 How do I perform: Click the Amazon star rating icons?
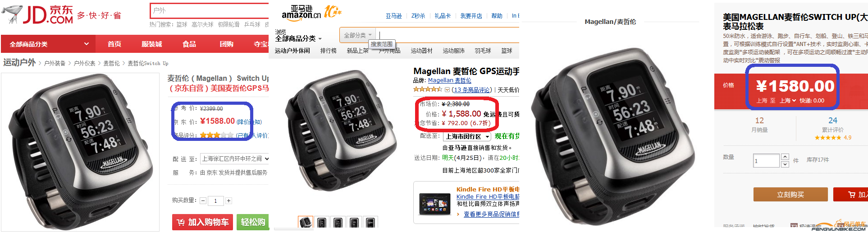coord(428,89)
